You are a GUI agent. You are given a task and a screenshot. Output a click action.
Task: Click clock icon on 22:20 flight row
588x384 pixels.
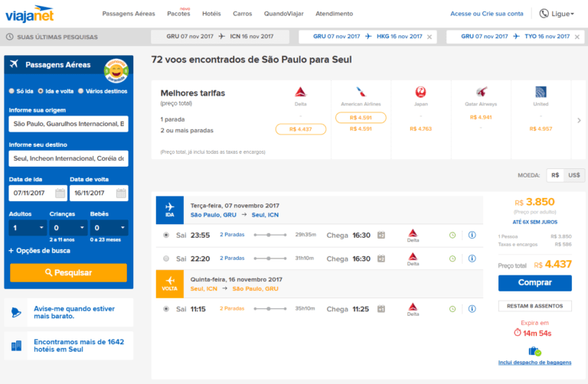pos(452,259)
